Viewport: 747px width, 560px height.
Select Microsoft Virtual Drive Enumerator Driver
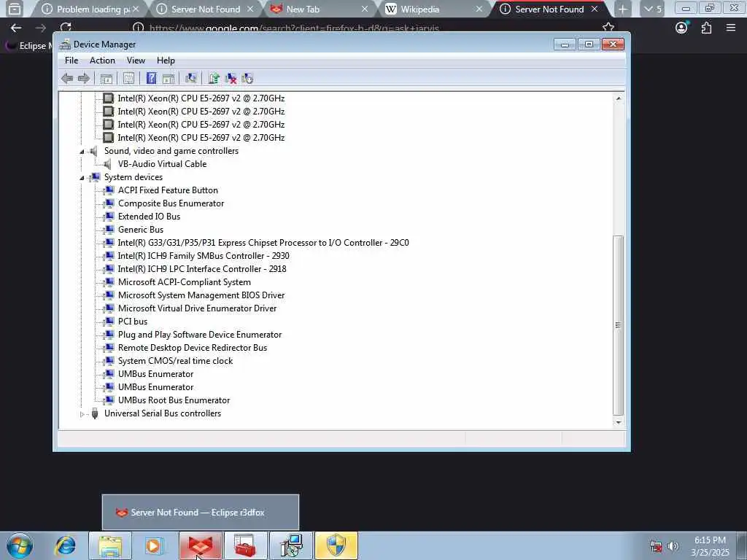coord(197,308)
